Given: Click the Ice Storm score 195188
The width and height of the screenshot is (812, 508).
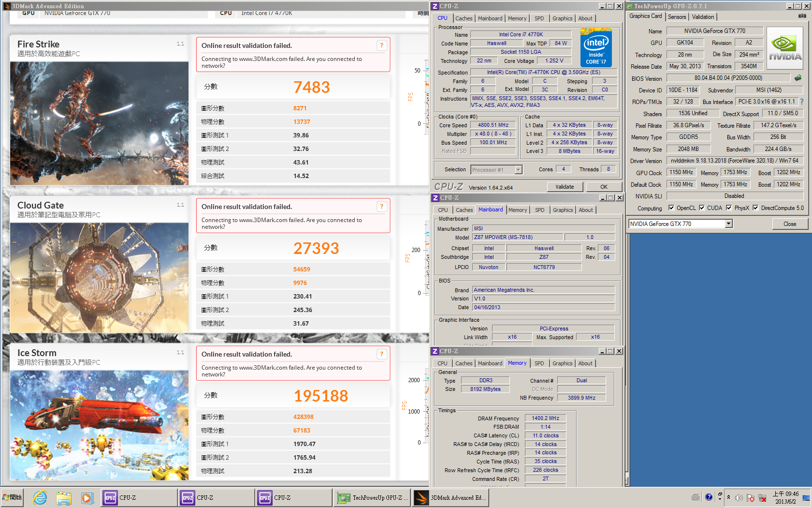Looking at the screenshot, I should point(321,396).
